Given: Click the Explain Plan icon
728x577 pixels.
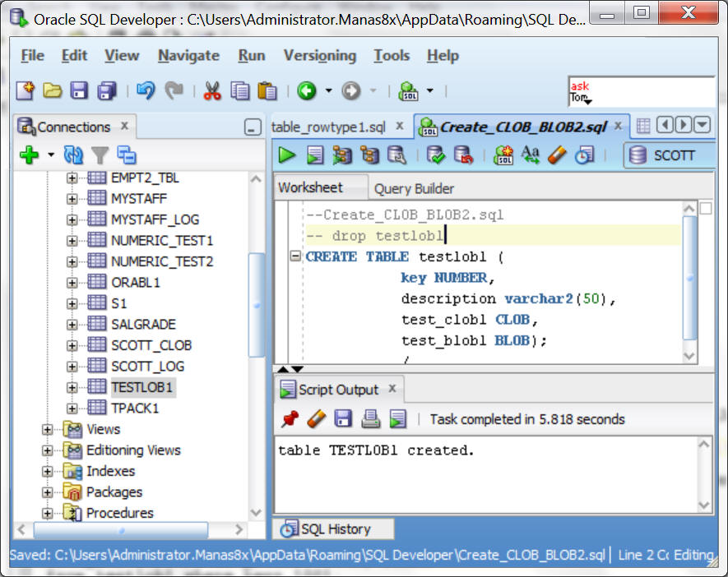Looking at the screenshot, I should pyautogui.click(x=342, y=155).
